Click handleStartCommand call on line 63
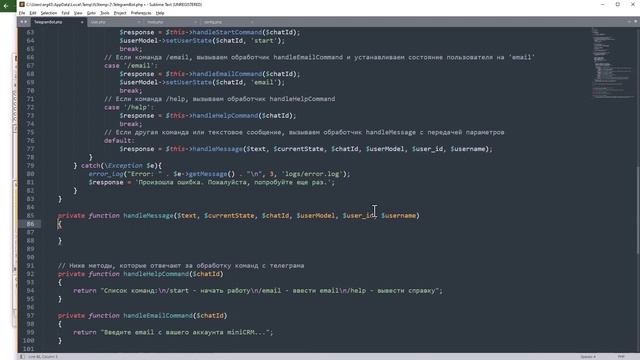Viewport: 640px width, 360px height. coord(227,32)
